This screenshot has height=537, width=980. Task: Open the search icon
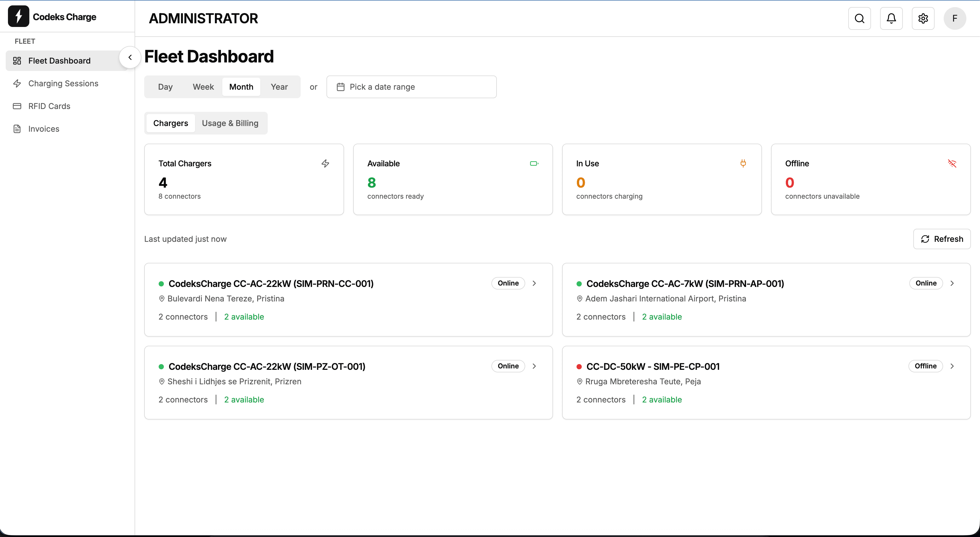click(859, 18)
